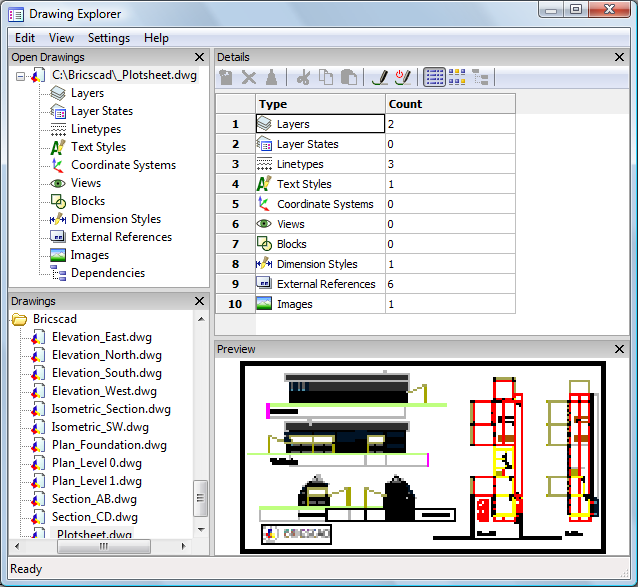Select the Bricscad folder in Drawings
Screen dimensions: 638x587
pos(55,319)
